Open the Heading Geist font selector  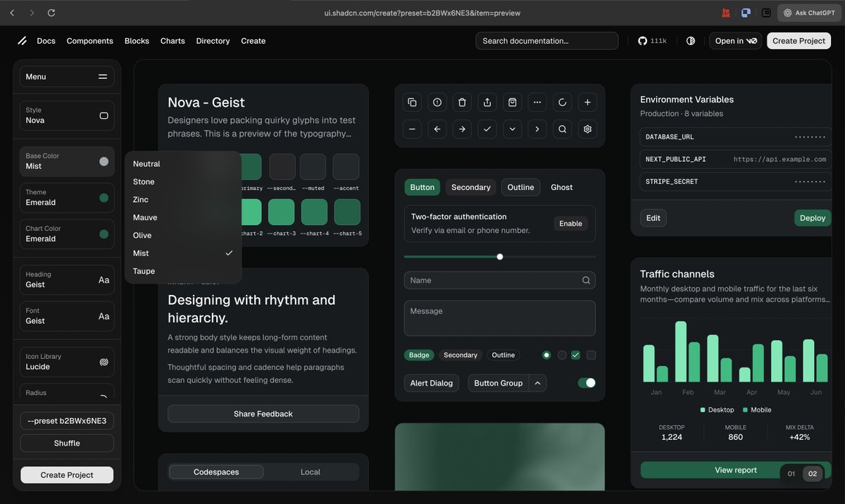point(67,280)
